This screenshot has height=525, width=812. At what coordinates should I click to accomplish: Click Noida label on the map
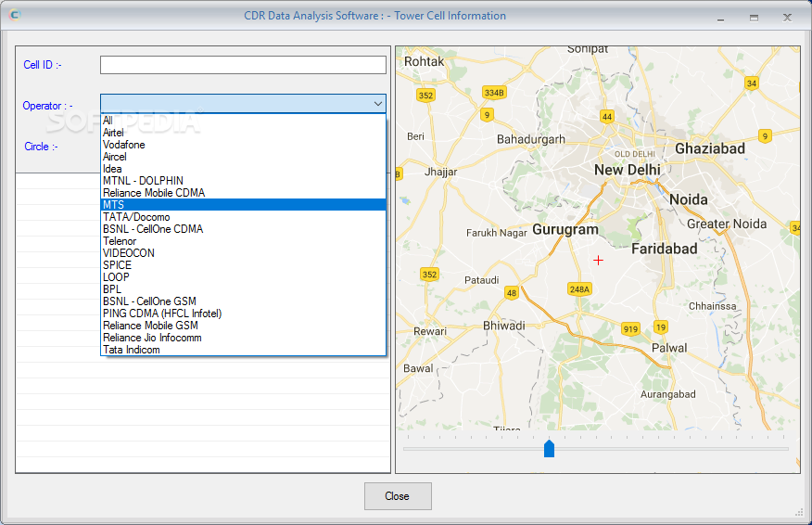click(x=688, y=199)
